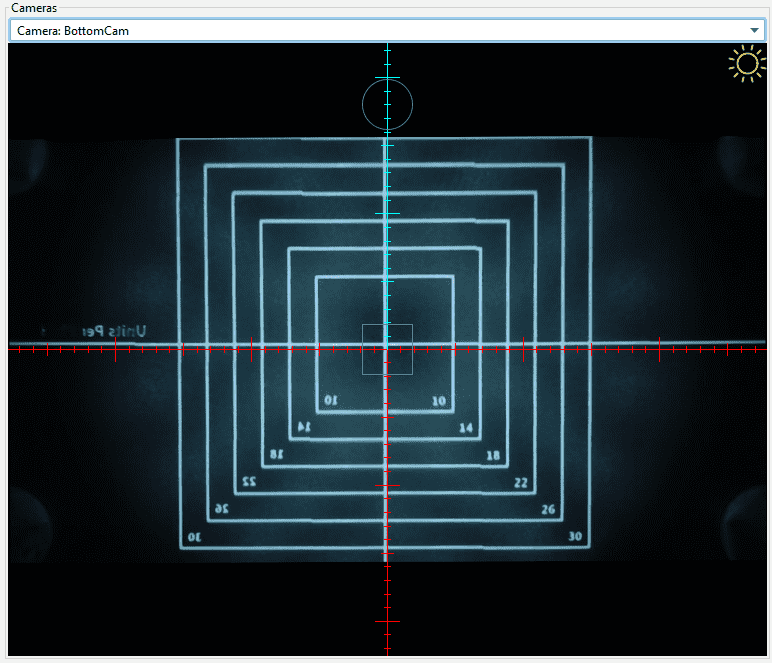Click the mirrored 30 label at the bottom left
Screen dimensions: 772x663
coord(194,537)
